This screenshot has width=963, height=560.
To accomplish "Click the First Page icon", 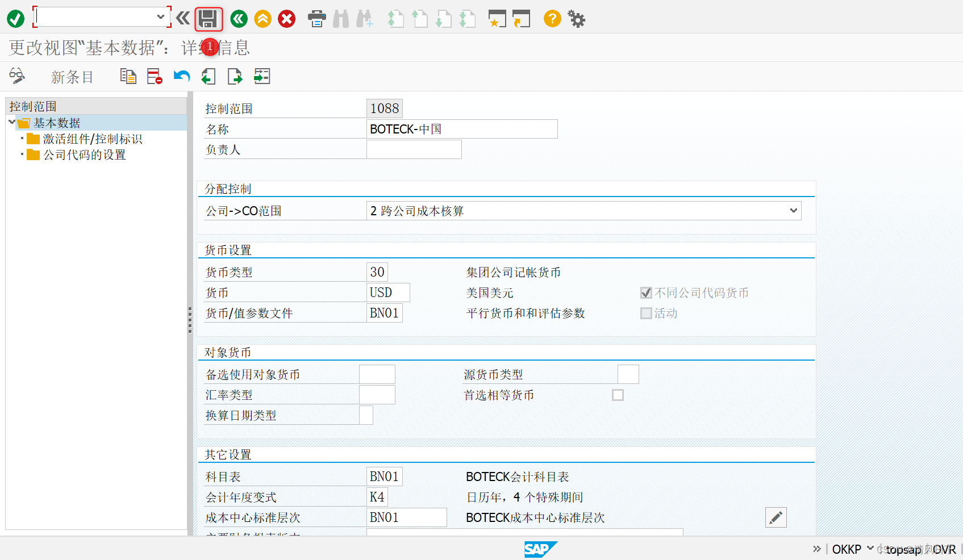I will tap(395, 19).
